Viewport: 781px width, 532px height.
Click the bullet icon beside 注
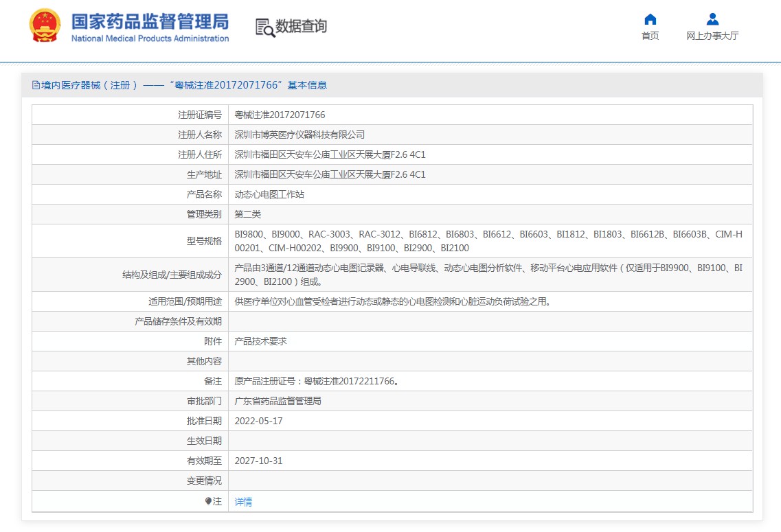pos(208,501)
